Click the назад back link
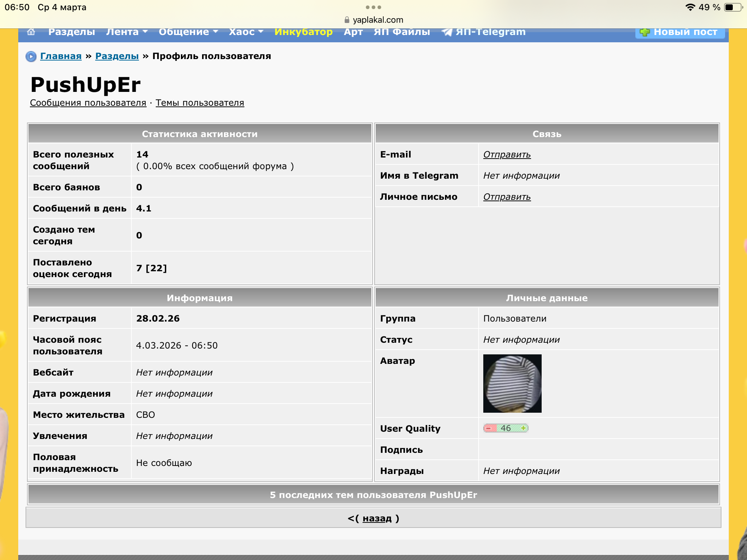 coord(377,518)
